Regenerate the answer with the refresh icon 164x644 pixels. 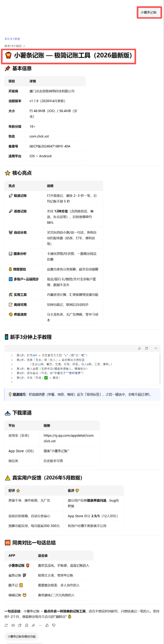[6, 625]
